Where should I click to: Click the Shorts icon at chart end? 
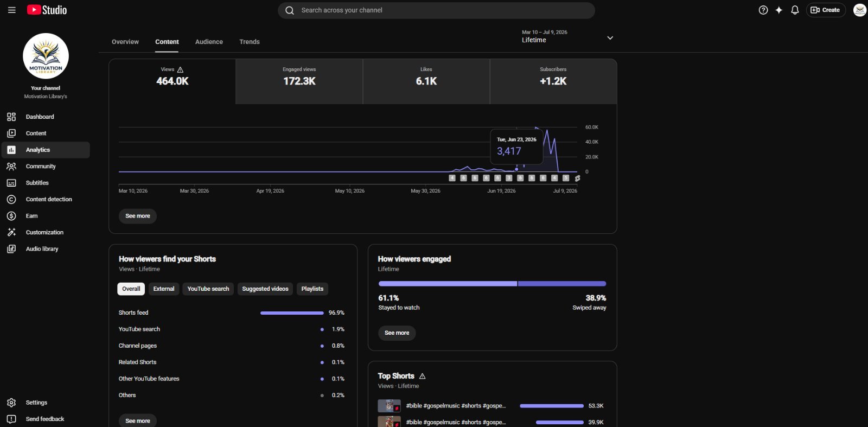(x=577, y=178)
